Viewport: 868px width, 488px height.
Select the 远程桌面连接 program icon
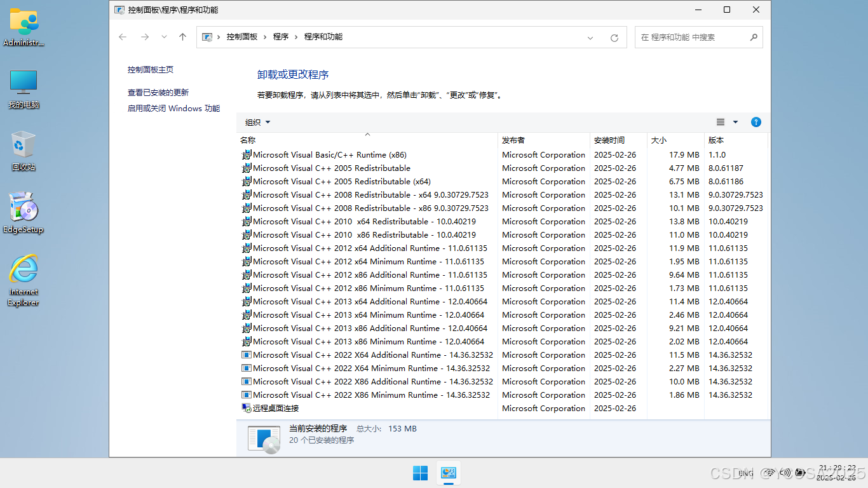click(247, 409)
